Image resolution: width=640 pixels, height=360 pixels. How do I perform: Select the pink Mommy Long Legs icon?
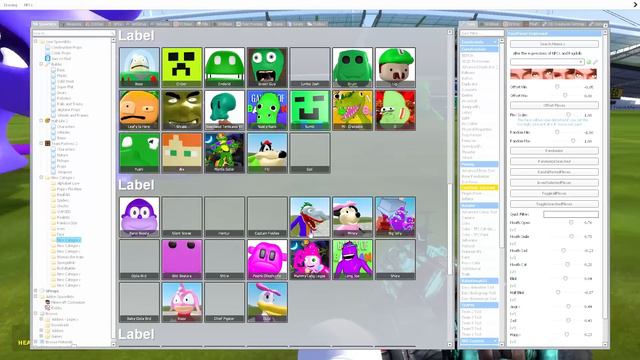click(310, 260)
